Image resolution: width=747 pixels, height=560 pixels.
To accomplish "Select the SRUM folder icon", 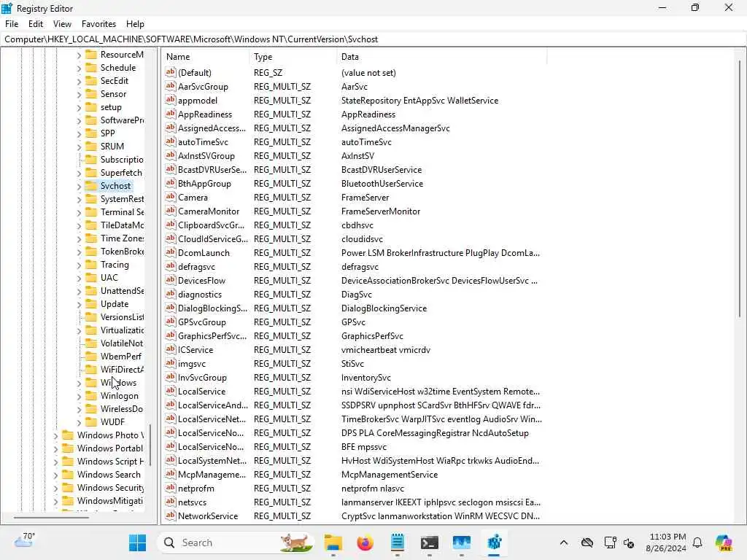I will [x=91, y=146].
